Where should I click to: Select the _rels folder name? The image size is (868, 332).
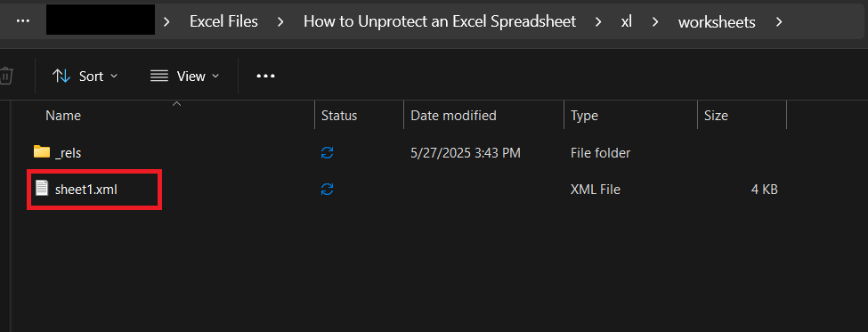[x=68, y=153]
